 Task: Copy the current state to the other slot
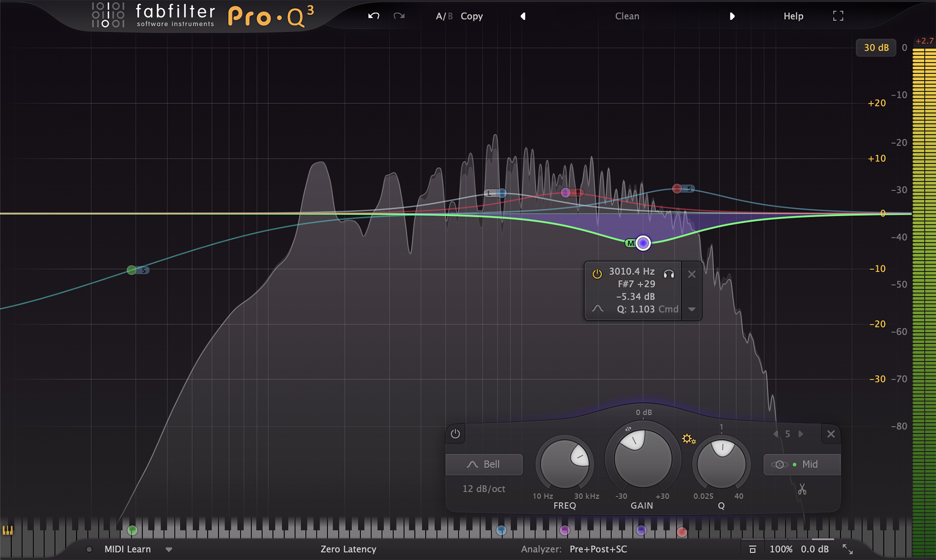(x=472, y=16)
